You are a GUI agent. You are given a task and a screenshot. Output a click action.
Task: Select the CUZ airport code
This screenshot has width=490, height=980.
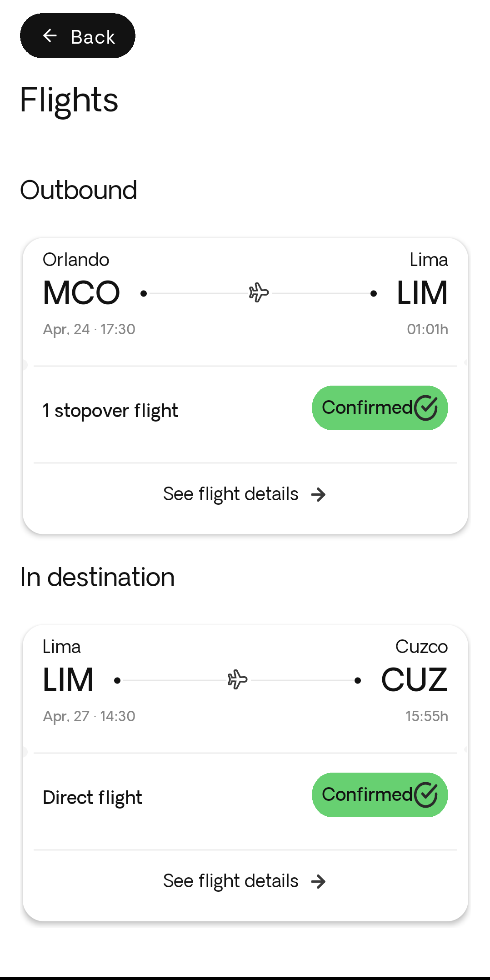point(414,680)
